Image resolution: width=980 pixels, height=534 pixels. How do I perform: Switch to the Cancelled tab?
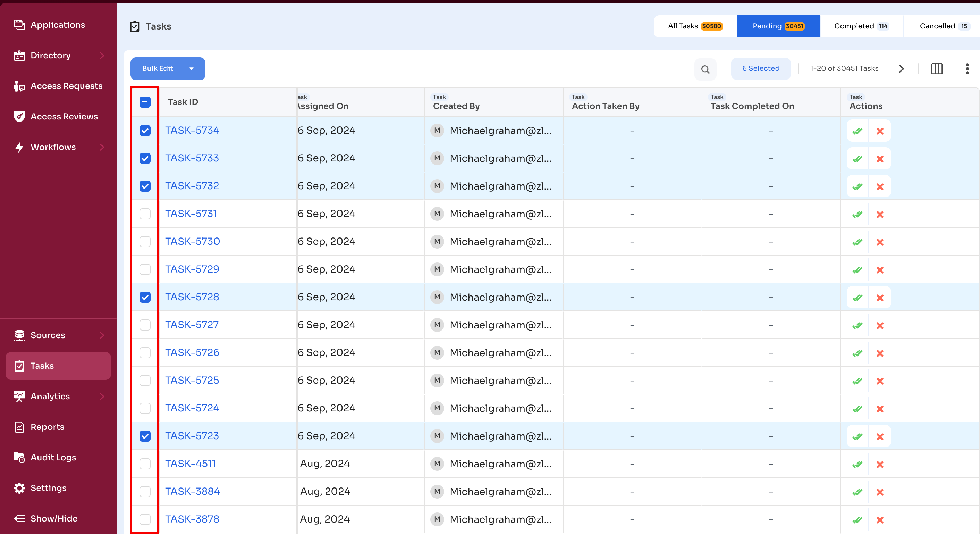943,26
